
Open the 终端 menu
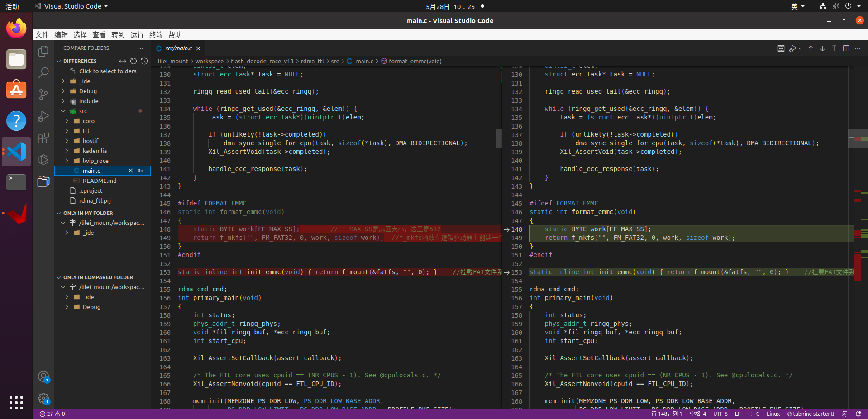point(156,35)
